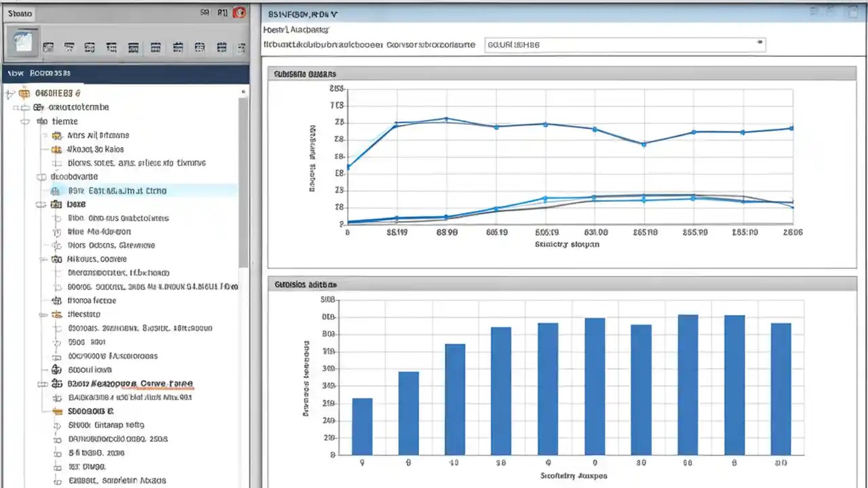Open the combo box dropdown in the form header
868x488 pixels.
click(759, 43)
